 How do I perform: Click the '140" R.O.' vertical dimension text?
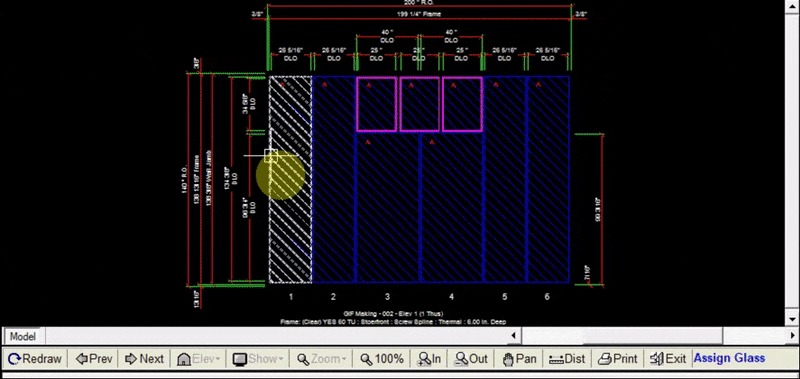[184, 180]
